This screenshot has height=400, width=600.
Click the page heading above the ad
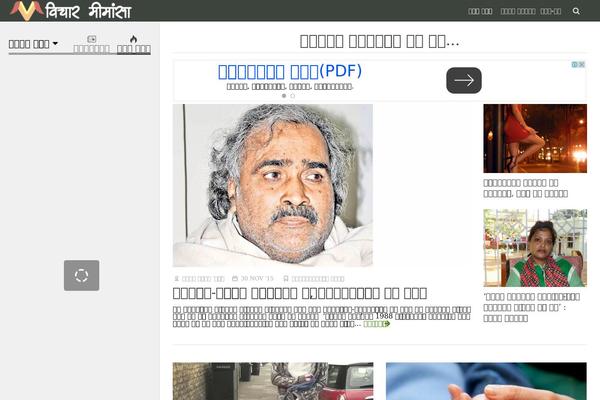(x=379, y=41)
